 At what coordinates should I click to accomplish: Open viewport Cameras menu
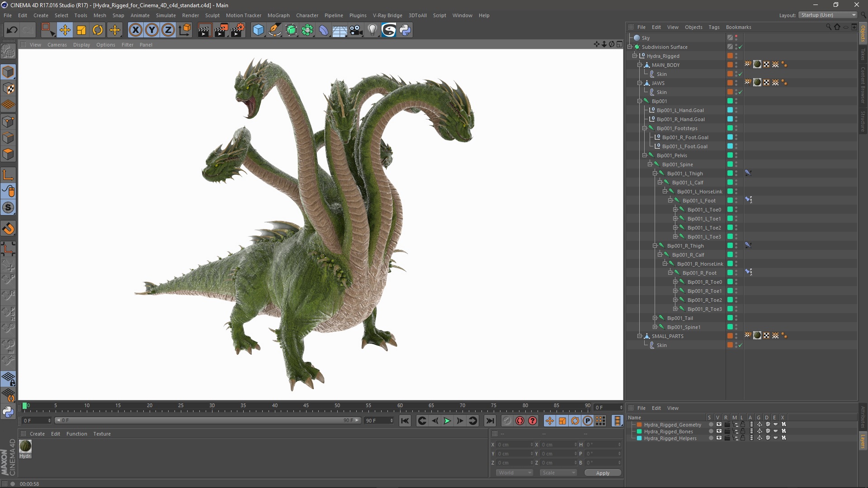coord(57,45)
